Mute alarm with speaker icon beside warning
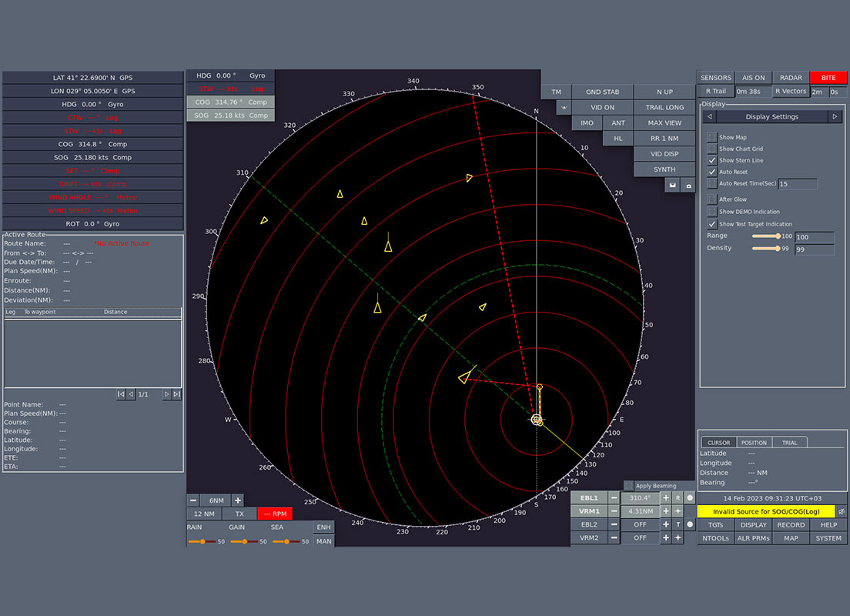 842,511
